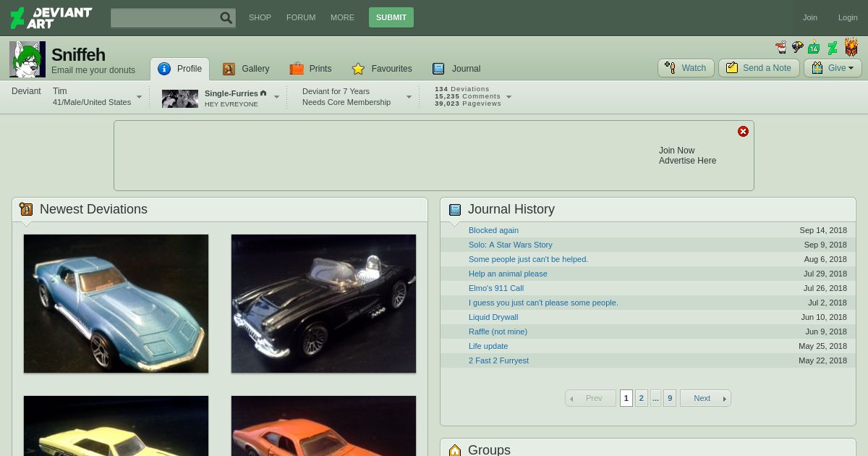Open Elmo's 911 Call journal
Image resolution: width=868 pixels, height=456 pixels.
pos(496,288)
